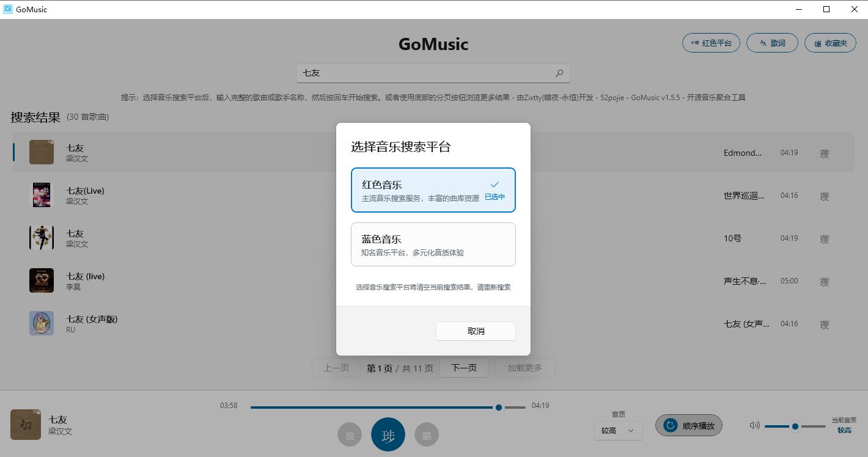Screen dimensions: 868x457
Task: Open the 音质 quality dropdown showing 较高
Action: click(617, 430)
